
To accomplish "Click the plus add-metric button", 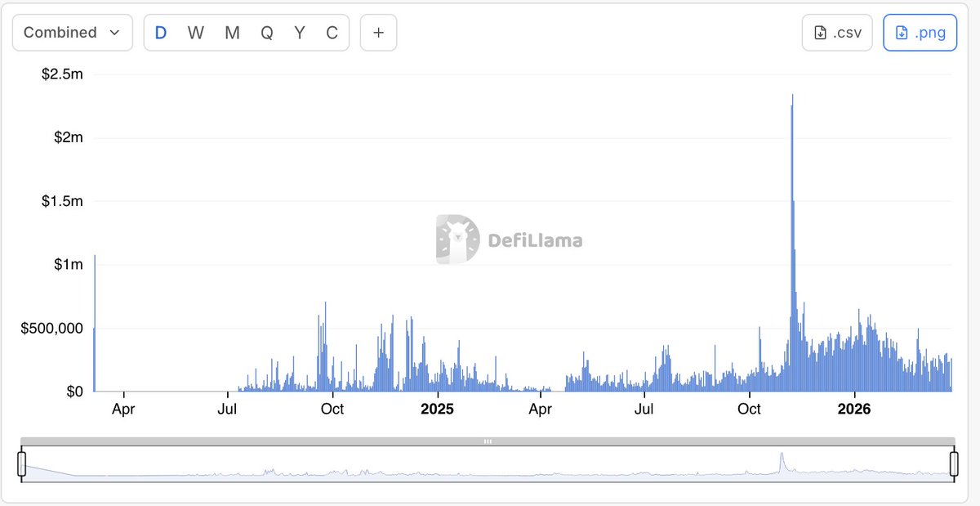I will pyautogui.click(x=378, y=33).
